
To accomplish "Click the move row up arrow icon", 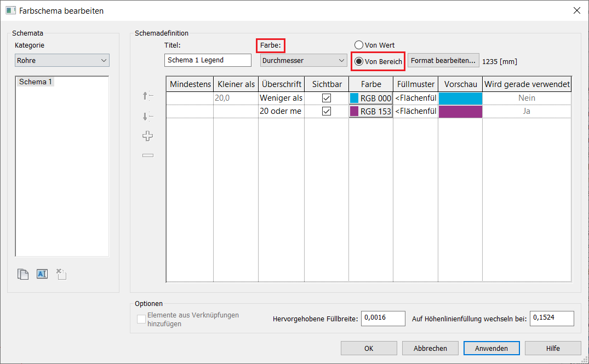I will [x=147, y=96].
